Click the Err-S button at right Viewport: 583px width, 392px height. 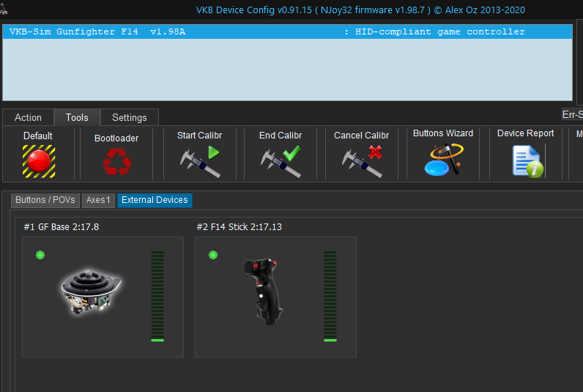click(572, 114)
